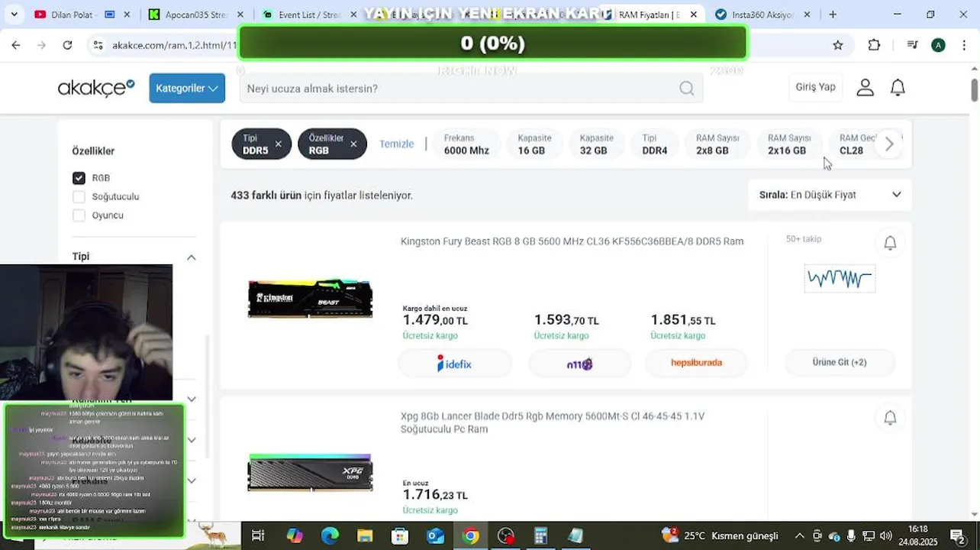
Task: Open Xpg 8Gb Lancer Blade product title
Action: (x=553, y=422)
